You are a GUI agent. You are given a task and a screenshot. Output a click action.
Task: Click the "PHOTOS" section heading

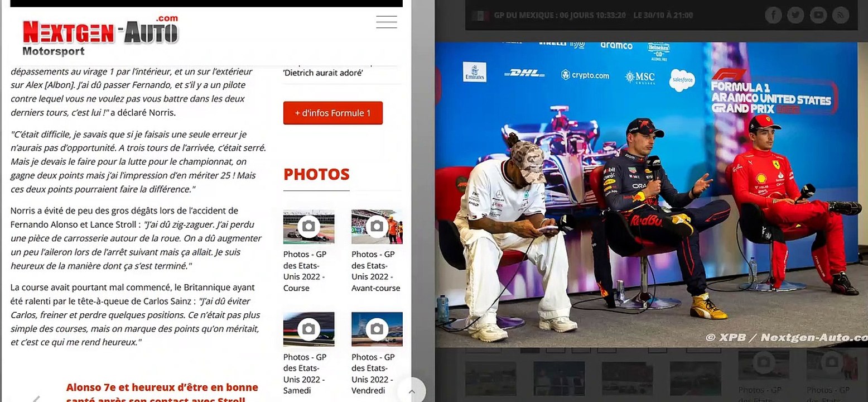coord(316,174)
